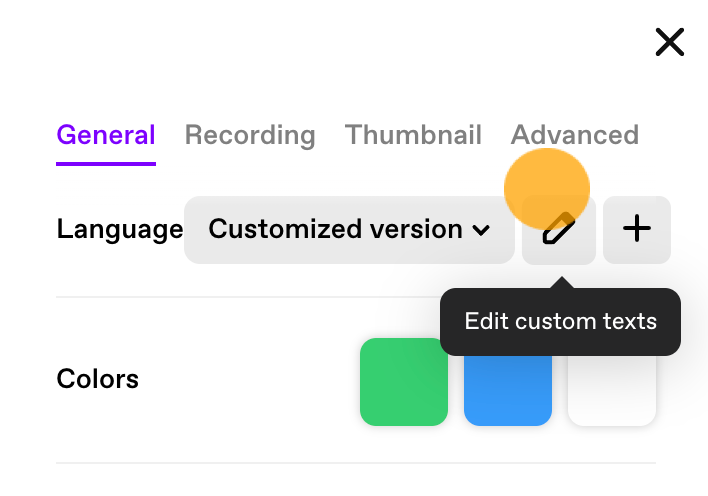Select the white color swatch
The width and height of the screenshot is (708, 496).
[x=611, y=390]
